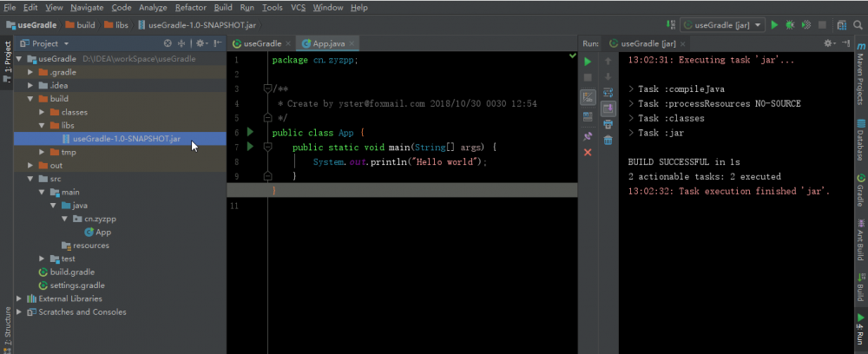Image resolution: width=868 pixels, height=354 pixels.
Task: Open Project Structure icon in the toolbar
Action: 842,25
